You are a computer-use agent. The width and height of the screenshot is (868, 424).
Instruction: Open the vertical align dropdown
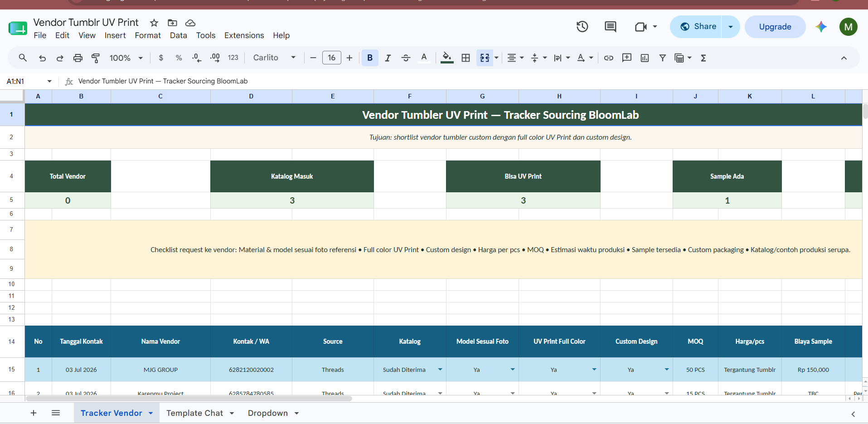coord(538,58)
